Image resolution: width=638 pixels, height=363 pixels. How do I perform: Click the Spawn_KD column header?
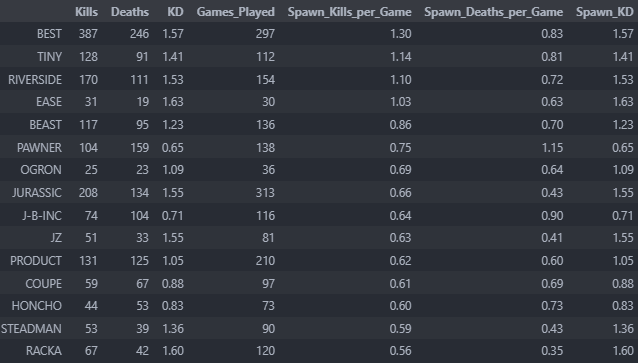pos(605,12)
